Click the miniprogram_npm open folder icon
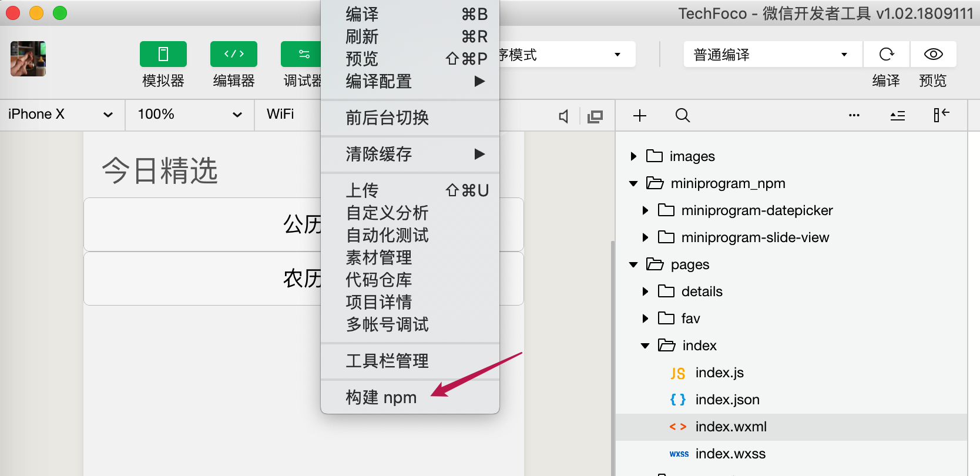Viewport: 980px width, 476px height. click(x=655, y=183)
